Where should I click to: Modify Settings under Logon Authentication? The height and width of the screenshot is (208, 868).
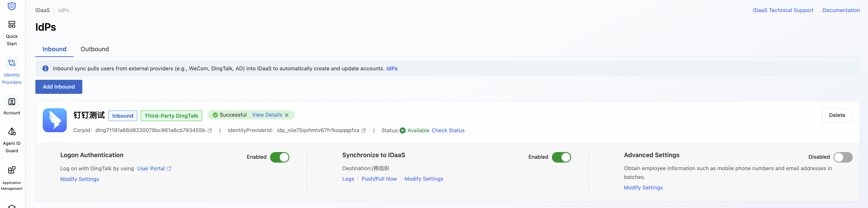pyautogui.click(x=80, y=179)
